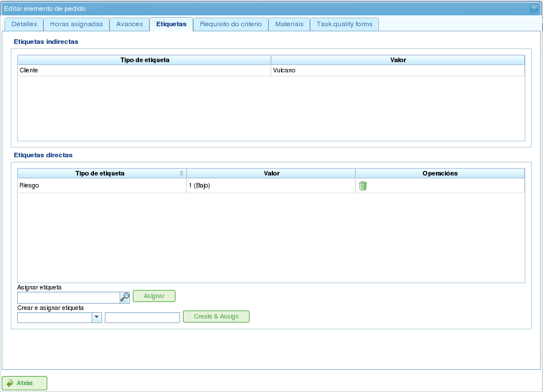Open the label type dropdown arrow
This screenshot has width=543, height=392.
click(97, 317)
